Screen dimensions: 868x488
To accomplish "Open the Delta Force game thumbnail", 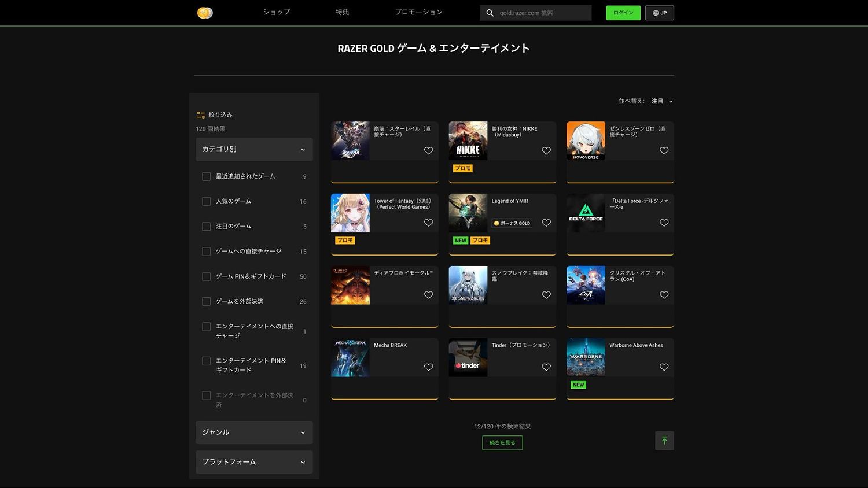I will pos(586,213).
